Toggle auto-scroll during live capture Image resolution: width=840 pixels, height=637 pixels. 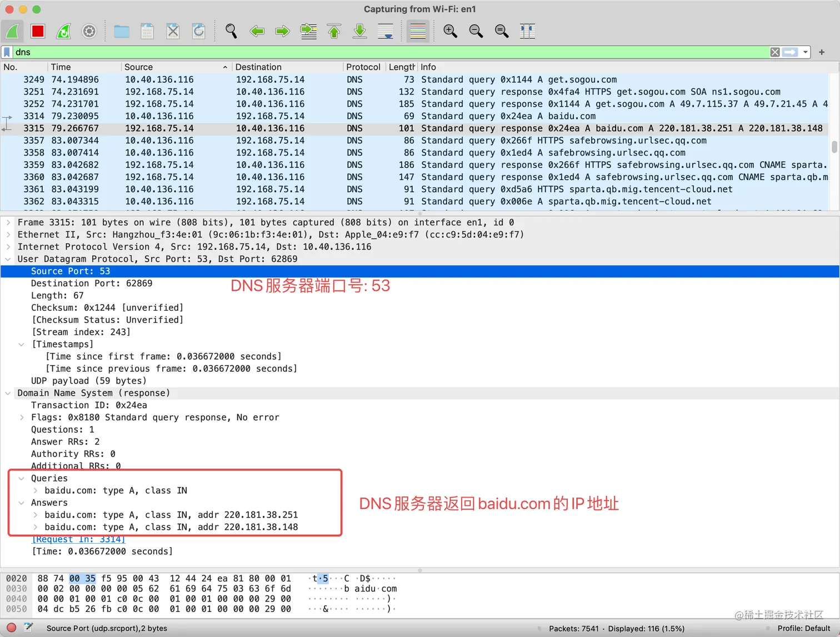tap(385, 31)
